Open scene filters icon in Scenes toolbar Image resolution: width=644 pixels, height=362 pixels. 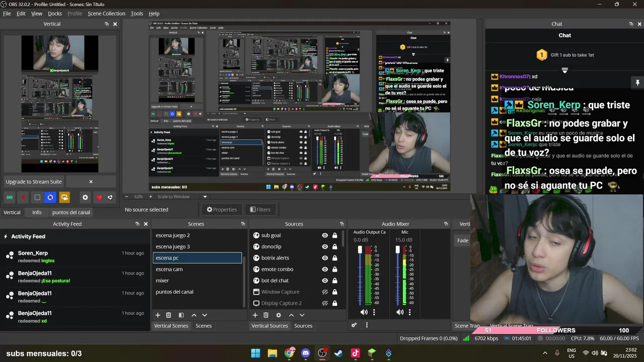click(x=181, y=315)
